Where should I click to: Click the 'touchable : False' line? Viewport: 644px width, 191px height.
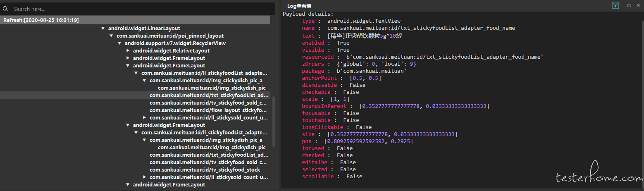pos(331,120)
